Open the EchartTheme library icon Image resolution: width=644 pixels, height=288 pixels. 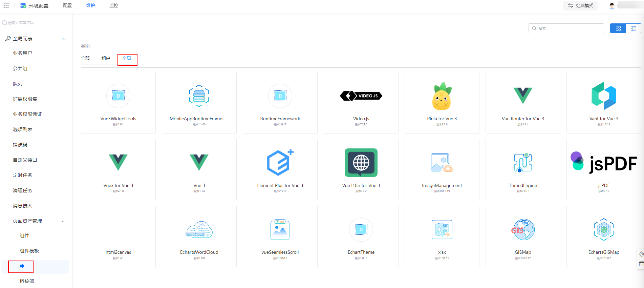click(361, 229)
